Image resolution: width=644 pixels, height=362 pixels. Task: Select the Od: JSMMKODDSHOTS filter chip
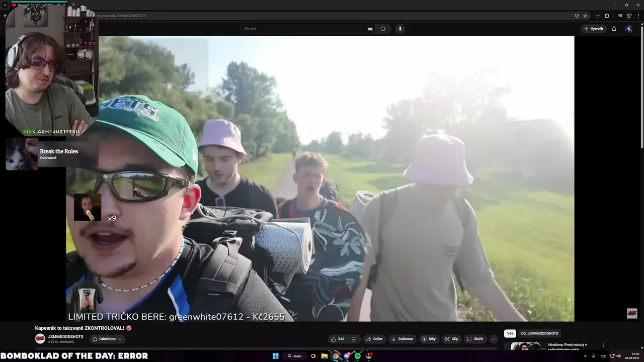539,333
